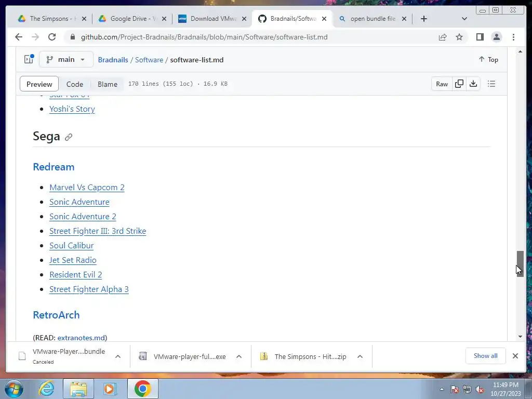Open Jet Set Radio link
Screen dimensions: 532x399
click(x=73, y=260)
